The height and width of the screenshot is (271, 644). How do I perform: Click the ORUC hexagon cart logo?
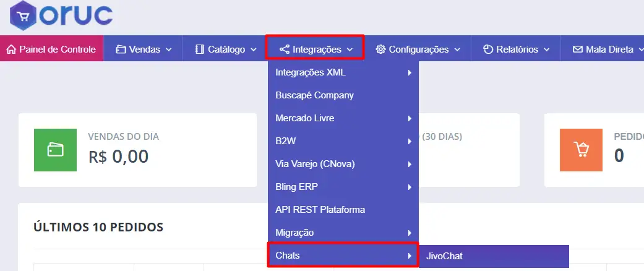(x=24, y=17)
